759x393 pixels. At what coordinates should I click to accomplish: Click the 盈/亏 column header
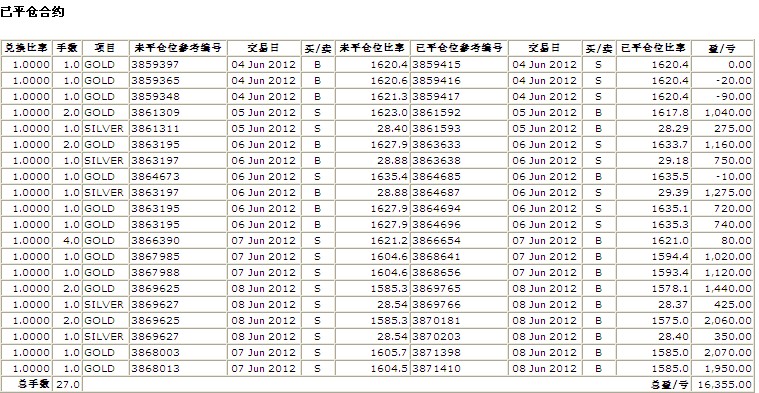[722, 48]
